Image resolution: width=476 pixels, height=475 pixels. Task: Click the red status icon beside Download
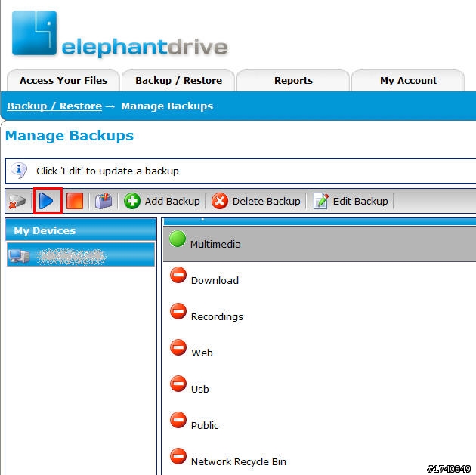[178, 275]
